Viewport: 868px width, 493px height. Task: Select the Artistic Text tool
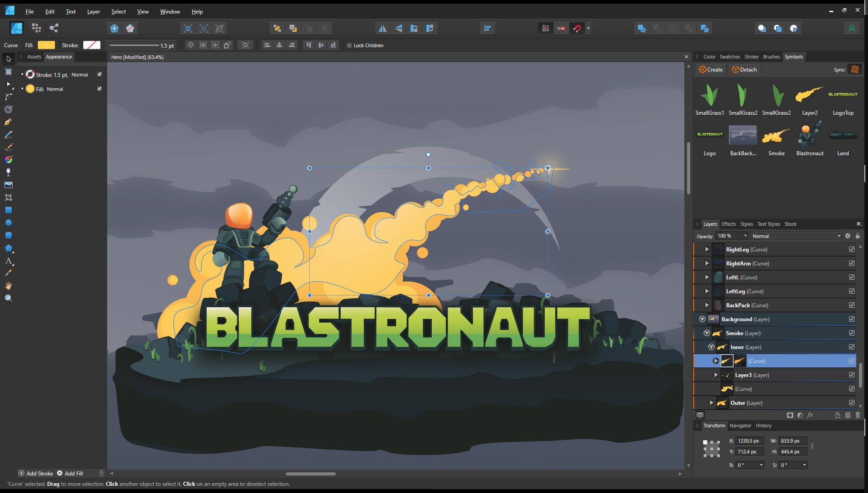click(x=9, y=261)
